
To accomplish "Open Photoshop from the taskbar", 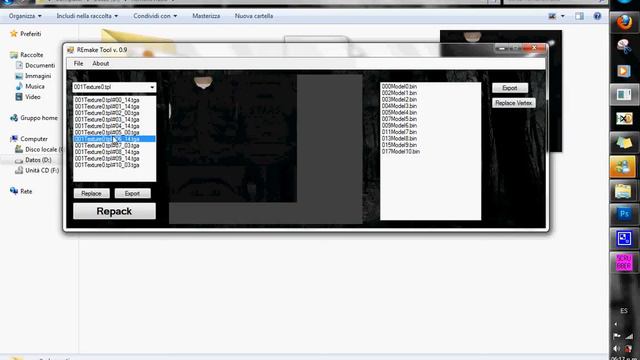I will (x=624, y=214).
